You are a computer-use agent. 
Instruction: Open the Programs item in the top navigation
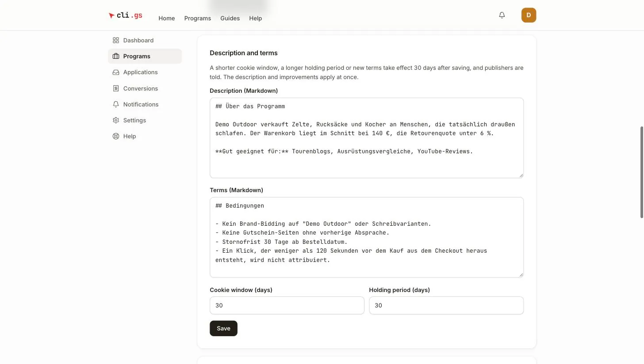click(x=198, y=18)
